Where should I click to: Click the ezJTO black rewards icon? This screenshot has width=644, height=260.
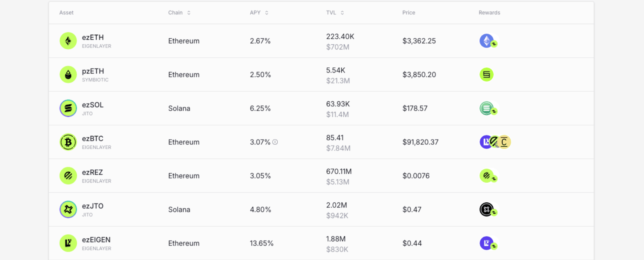point(487,210)
